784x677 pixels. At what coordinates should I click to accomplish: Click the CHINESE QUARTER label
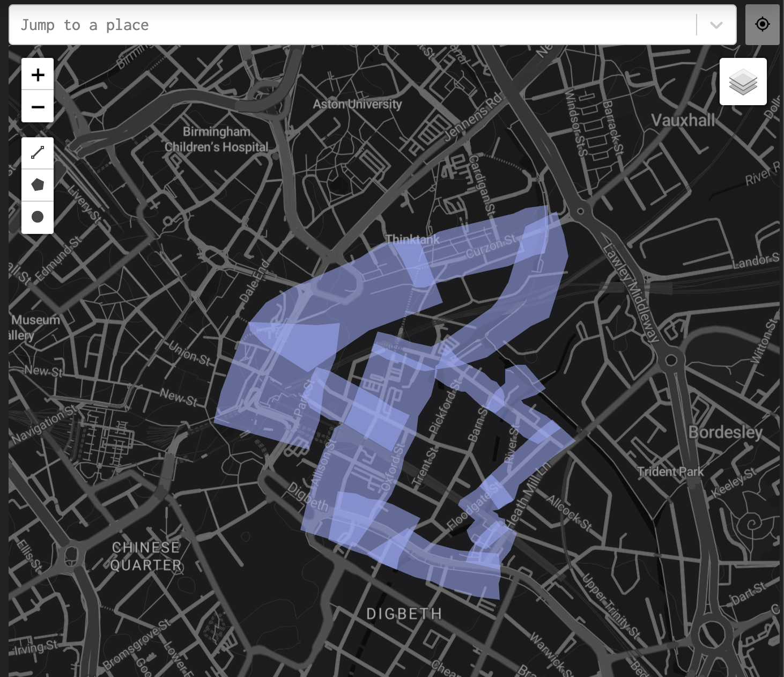click(x=146, y=556)
